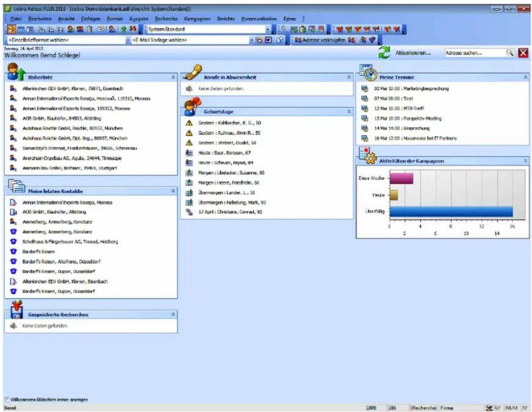Open the Datei menu
The image size is (532, 412).
(16, 19)
